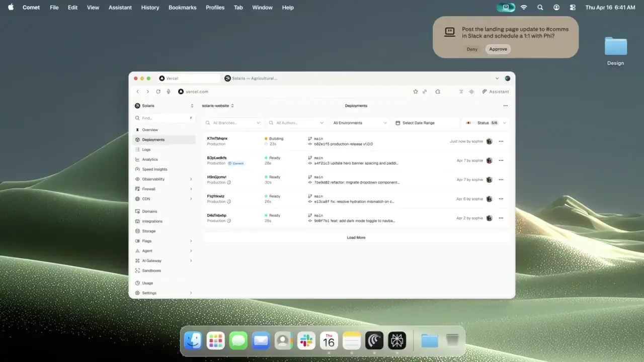Open the Assistant menu in menu bar
The width and height of the screenshot is (644, 362).
pyautogui.click(x=120, y=8)
